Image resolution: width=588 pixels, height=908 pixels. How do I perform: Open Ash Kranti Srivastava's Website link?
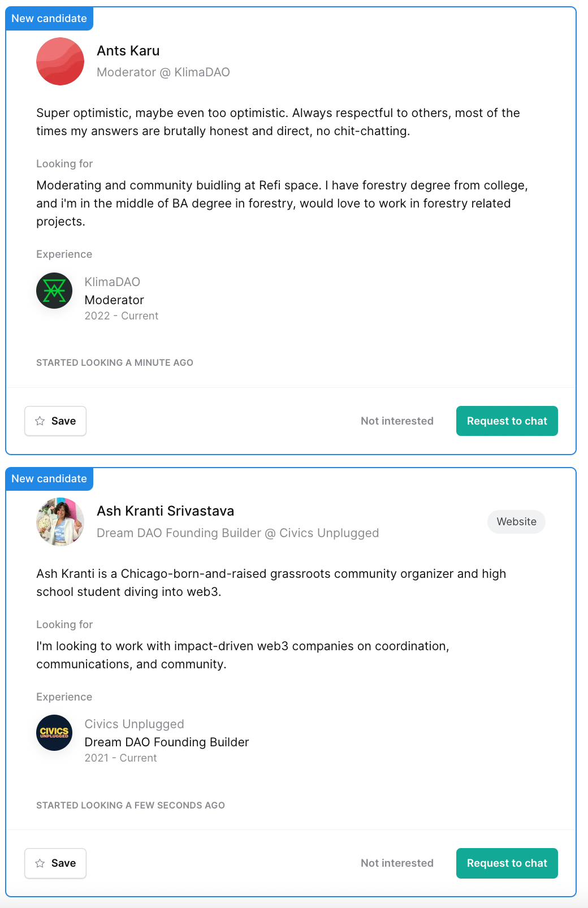point(516,521)
